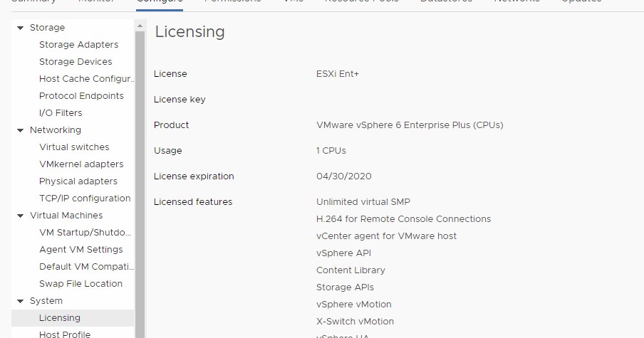Click the Storage APIs feature

click(345, 287)
